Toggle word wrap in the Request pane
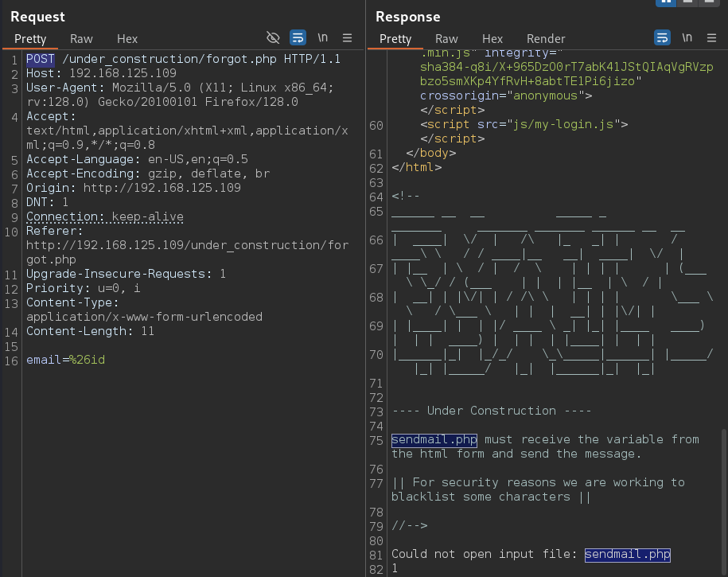Screen dimensions: 728x577 [298, 37]
